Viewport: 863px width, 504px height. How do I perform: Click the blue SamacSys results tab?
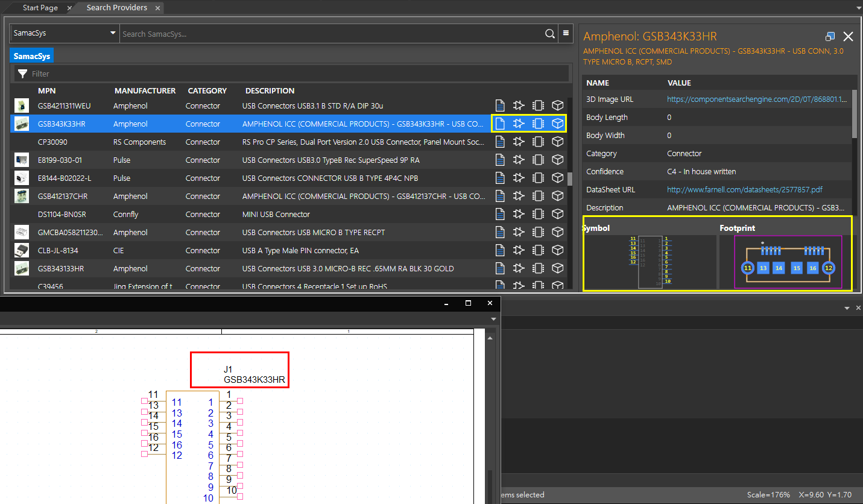[x=31, y=55]
